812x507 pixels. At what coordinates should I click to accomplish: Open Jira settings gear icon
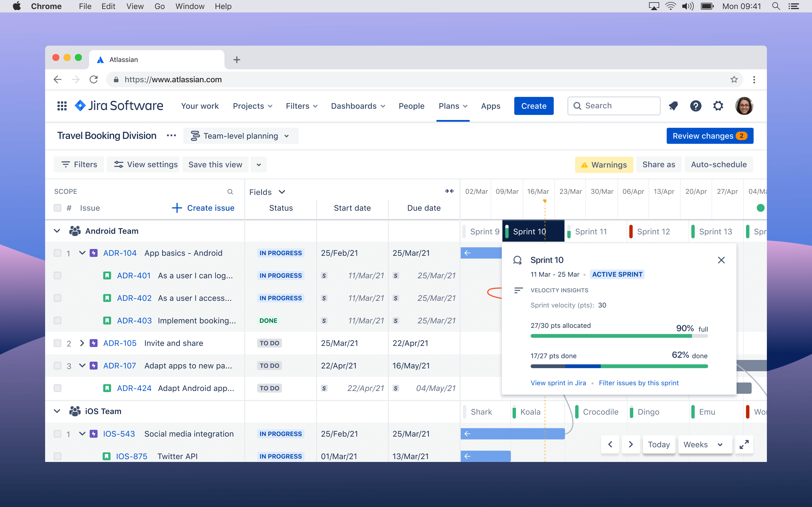718,106
